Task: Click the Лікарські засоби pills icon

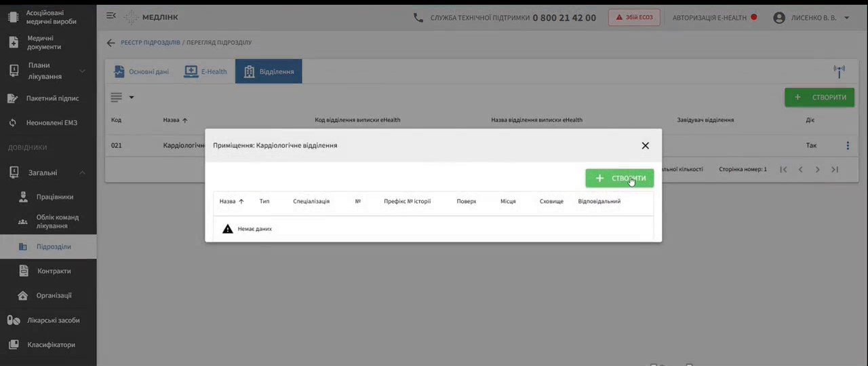Action: click(13, 320)
